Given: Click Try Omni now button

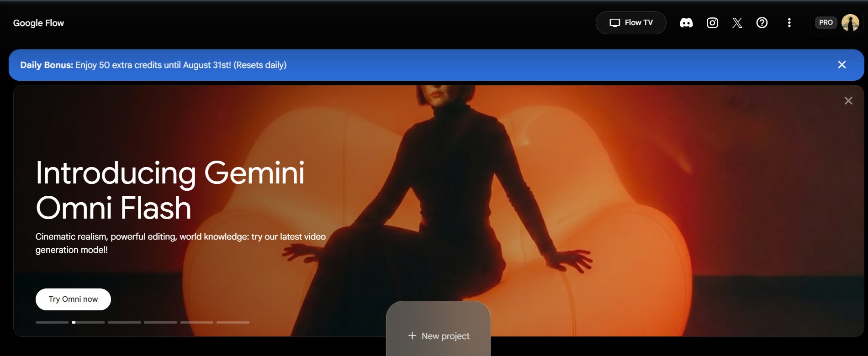Looking at the screenshot, I should click(73, 299).
